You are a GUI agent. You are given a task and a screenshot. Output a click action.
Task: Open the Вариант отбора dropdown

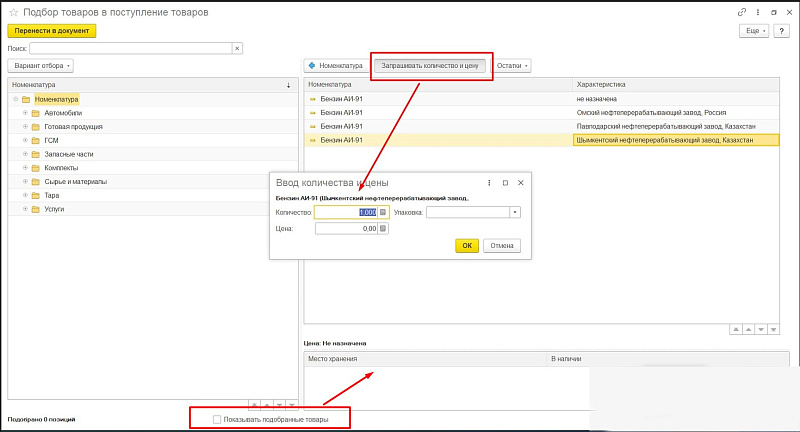coord(41,66)
